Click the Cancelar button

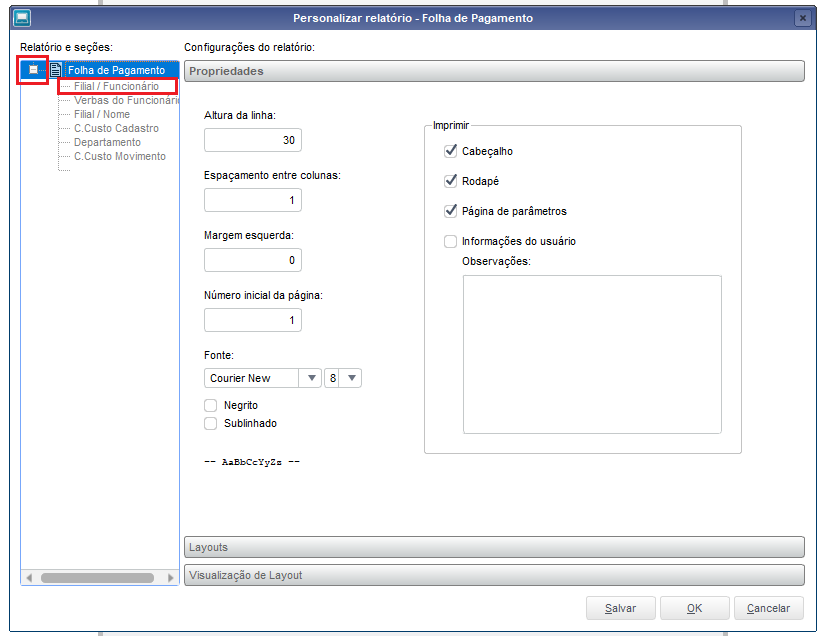[x=769, y=608]
